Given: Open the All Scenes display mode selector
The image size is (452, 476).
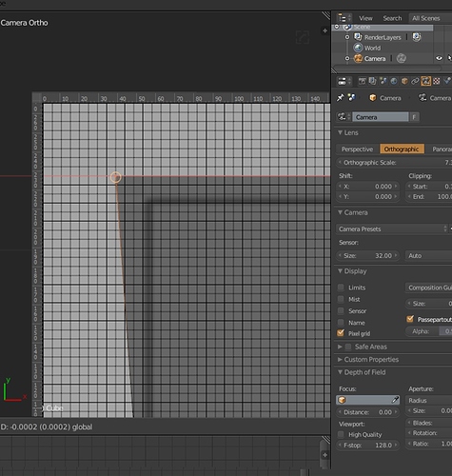Looking at the screenshot, I should (x=430, y=18).
